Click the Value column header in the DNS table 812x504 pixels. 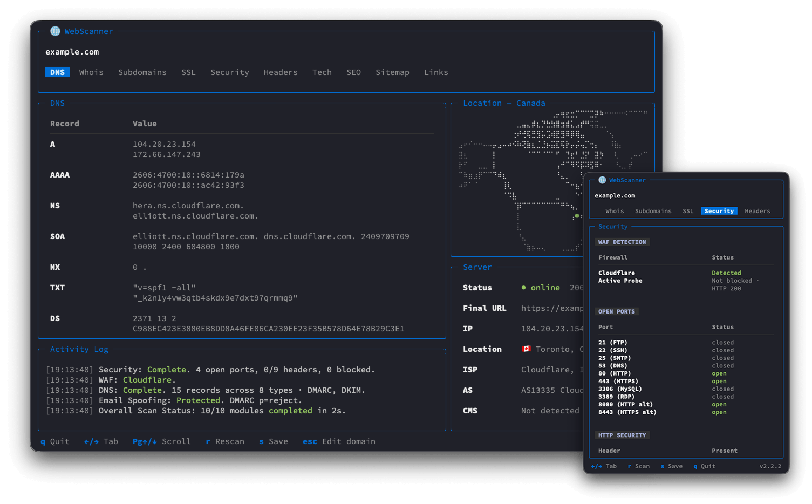[145, 124]
